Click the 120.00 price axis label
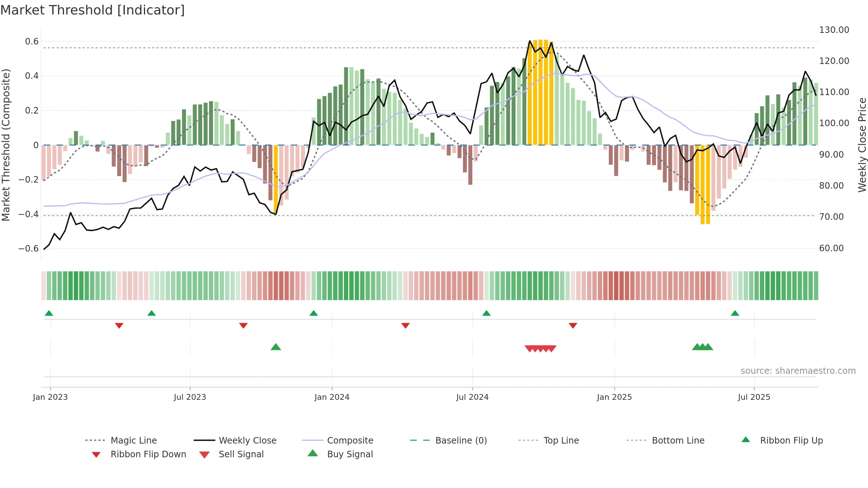 coord(834,61)
